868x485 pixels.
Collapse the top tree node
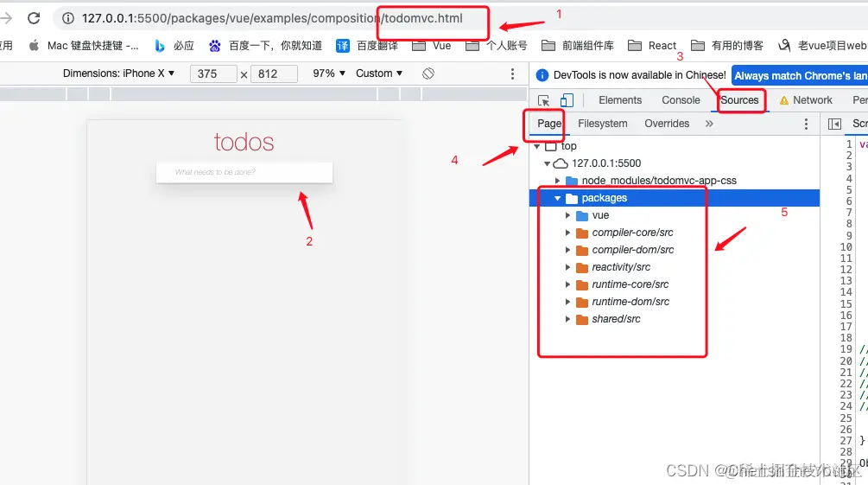537,146
